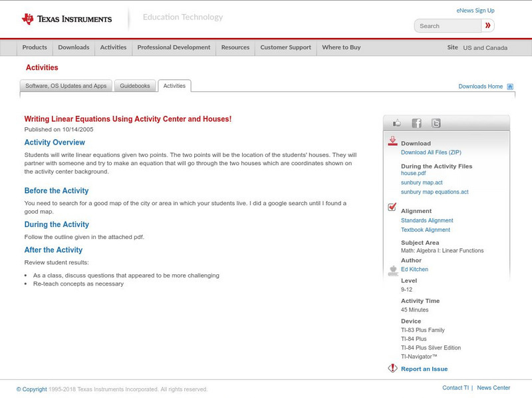Switch to Software, OS Updates and Apps tab
The image size is (532, 398).
pyautogui.click(x=66, y=86)
